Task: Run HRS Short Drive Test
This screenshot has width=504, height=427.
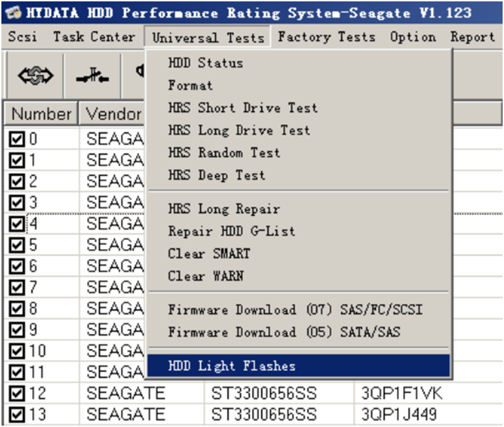Action: pyautogui.click(x=299, y=108)
